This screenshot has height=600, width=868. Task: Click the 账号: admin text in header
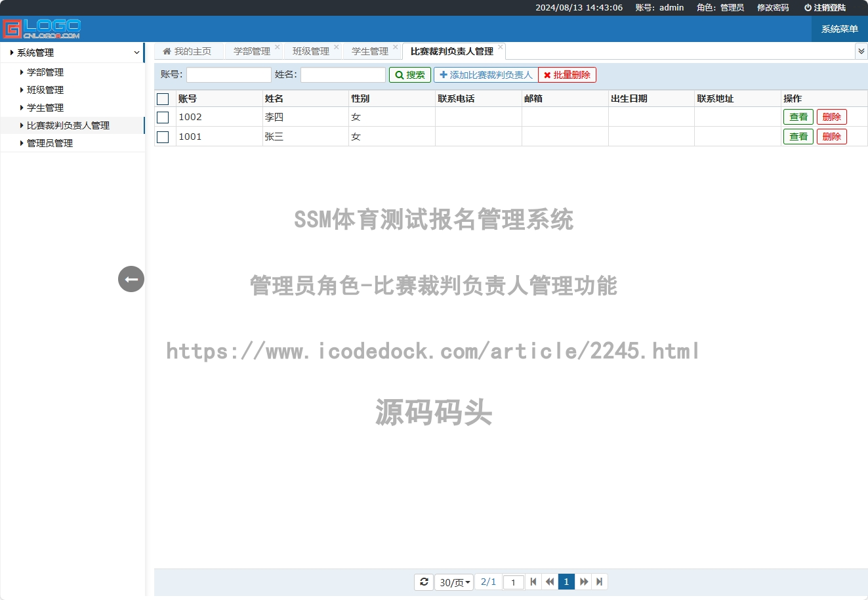click(659, 8)
